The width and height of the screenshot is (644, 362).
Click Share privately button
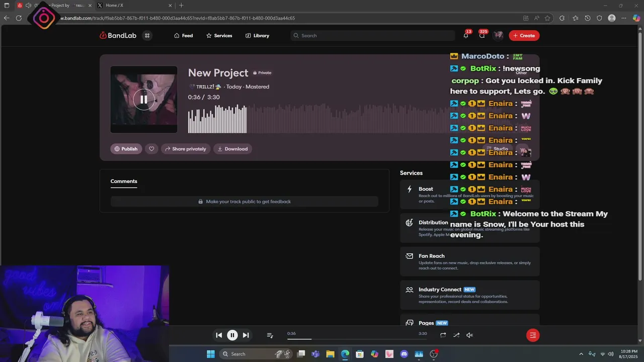[185, 149]
